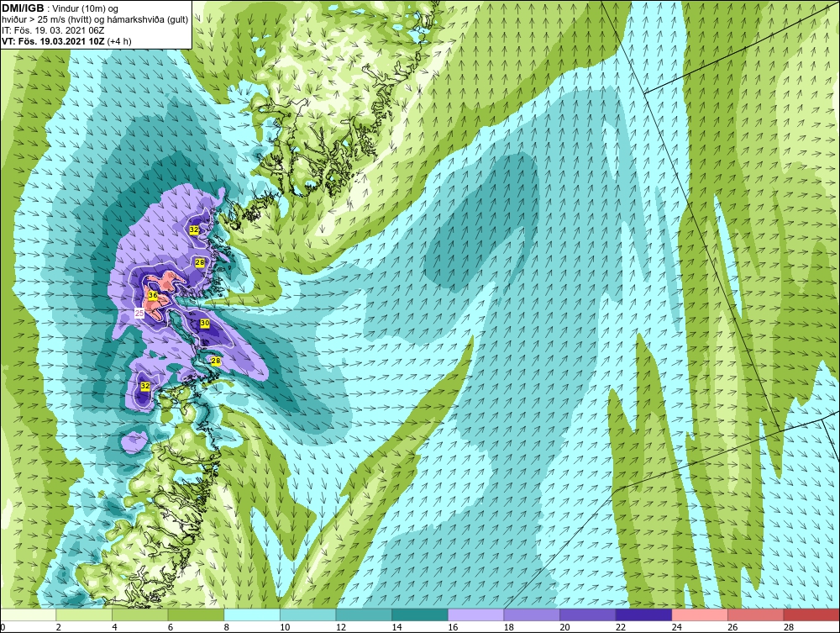840x633 pixels.
Task: Click the legend scale number 0
Action: tap(3, 627)
